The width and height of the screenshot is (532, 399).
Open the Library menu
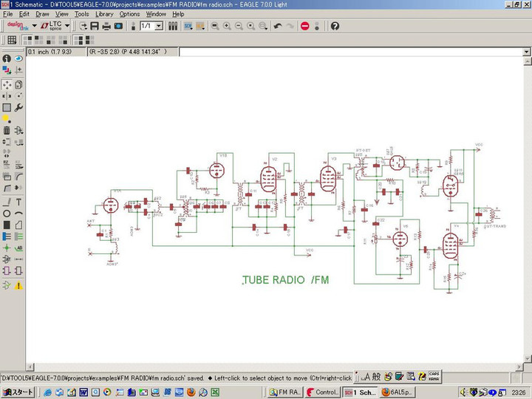[104, 14]
